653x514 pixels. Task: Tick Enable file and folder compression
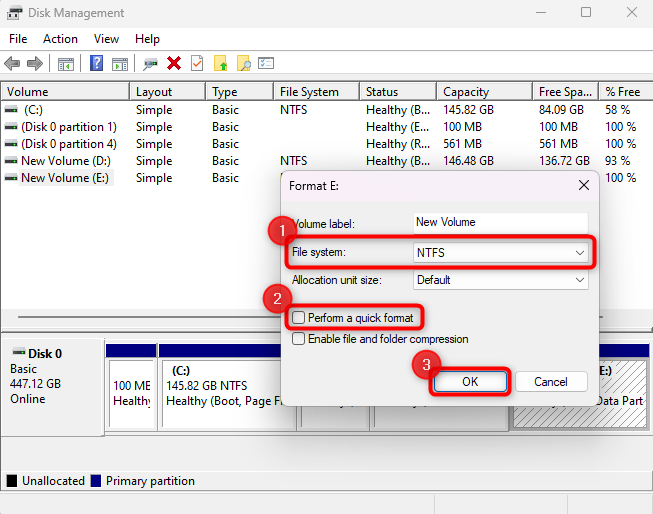point(298,339)
